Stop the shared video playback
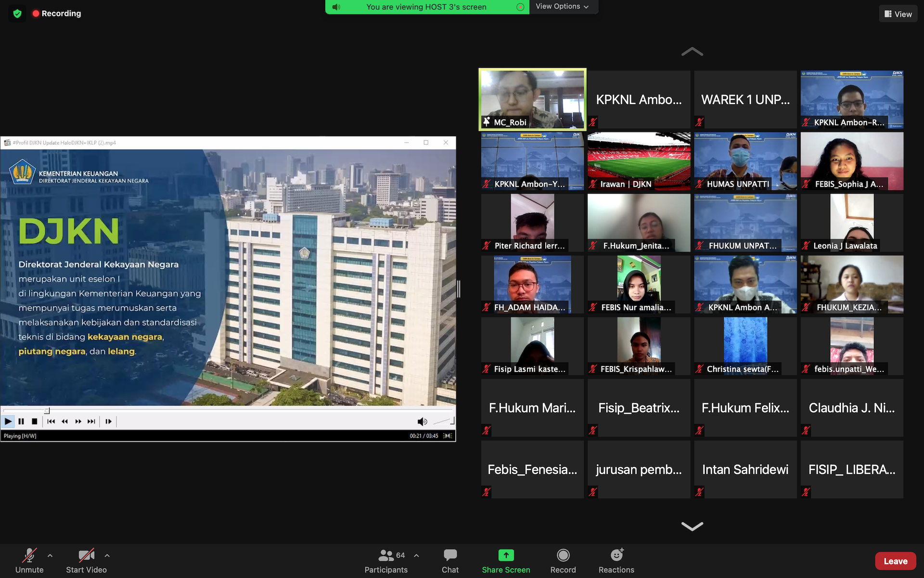Screen dimensions: 924x578 pyautogui.click(x=34, y=421)
